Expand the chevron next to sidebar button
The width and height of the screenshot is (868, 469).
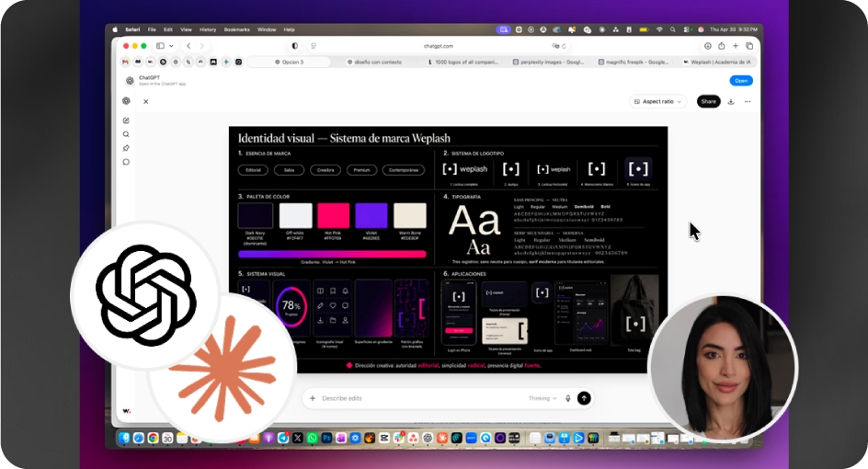172,46
